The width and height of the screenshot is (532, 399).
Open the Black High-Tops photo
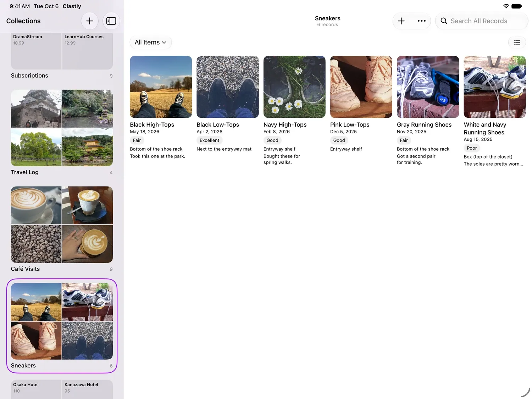click(x=161, y=87)
